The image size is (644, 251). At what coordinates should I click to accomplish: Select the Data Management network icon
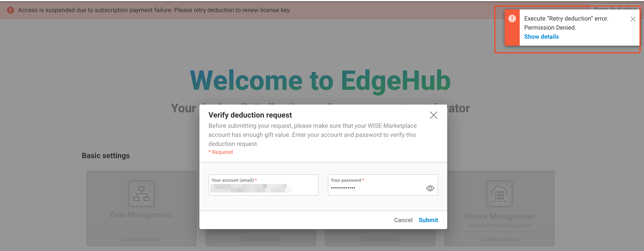tap(141, 194)
